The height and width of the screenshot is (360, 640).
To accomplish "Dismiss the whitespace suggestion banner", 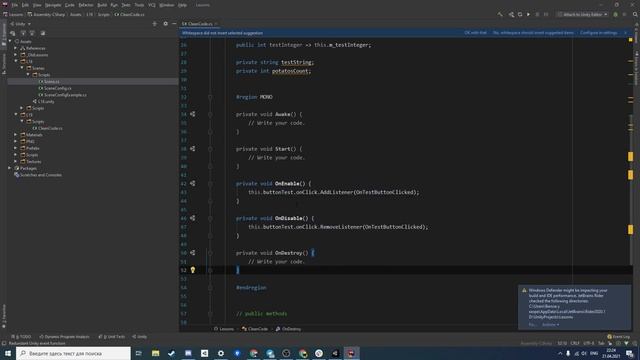I will coord(626,33).
